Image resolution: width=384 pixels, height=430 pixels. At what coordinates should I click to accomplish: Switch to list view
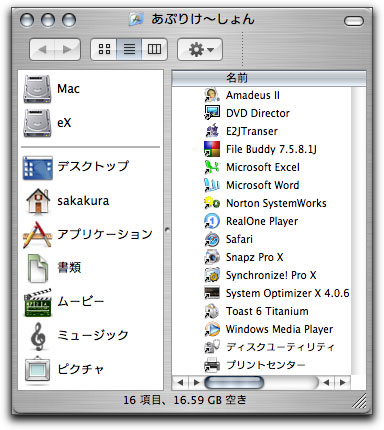(x=129, y=49)
